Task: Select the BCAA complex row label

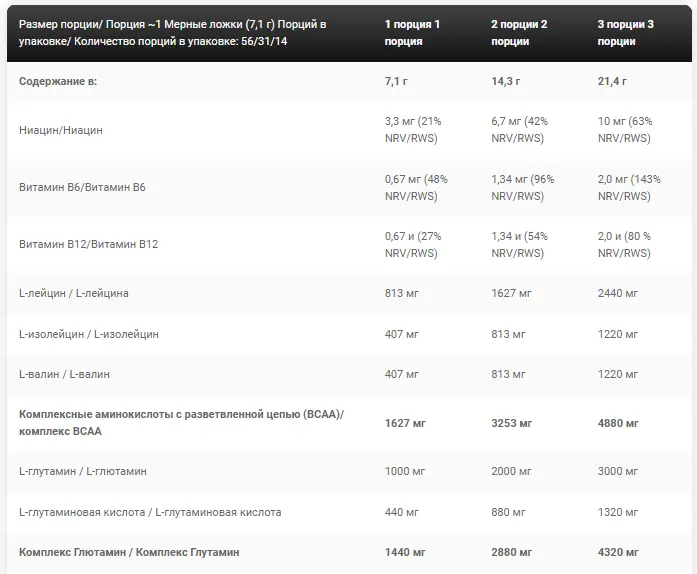Action: click(x=182, y=422)
